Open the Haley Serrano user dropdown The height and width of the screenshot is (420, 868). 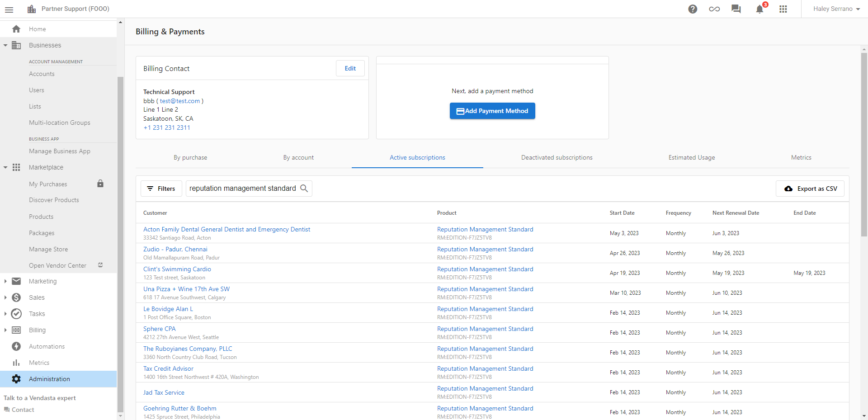[x=836, y=9]
